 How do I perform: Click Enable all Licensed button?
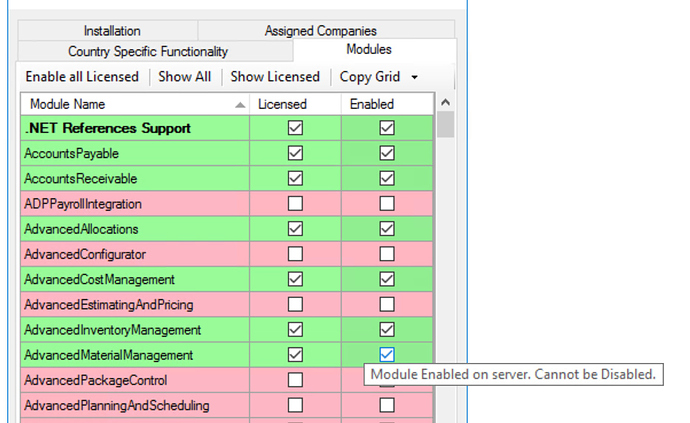coord(82,77)
